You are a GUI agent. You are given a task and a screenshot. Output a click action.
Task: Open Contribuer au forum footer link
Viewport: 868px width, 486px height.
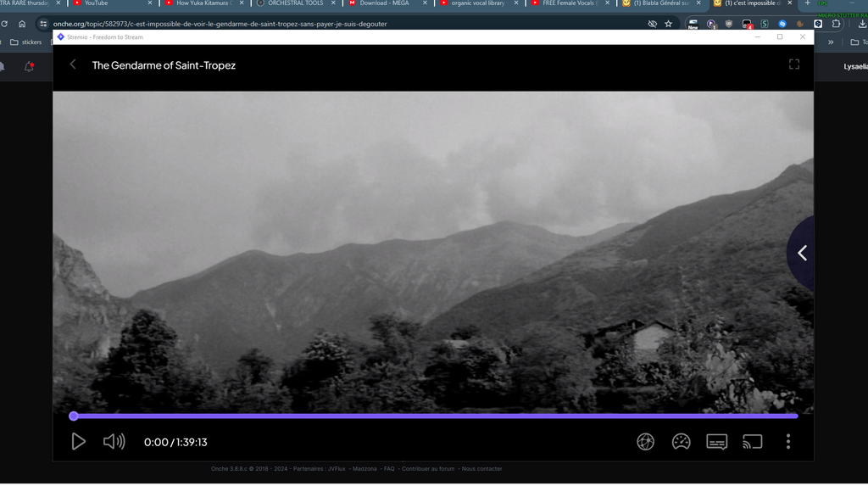coord(428,469)
